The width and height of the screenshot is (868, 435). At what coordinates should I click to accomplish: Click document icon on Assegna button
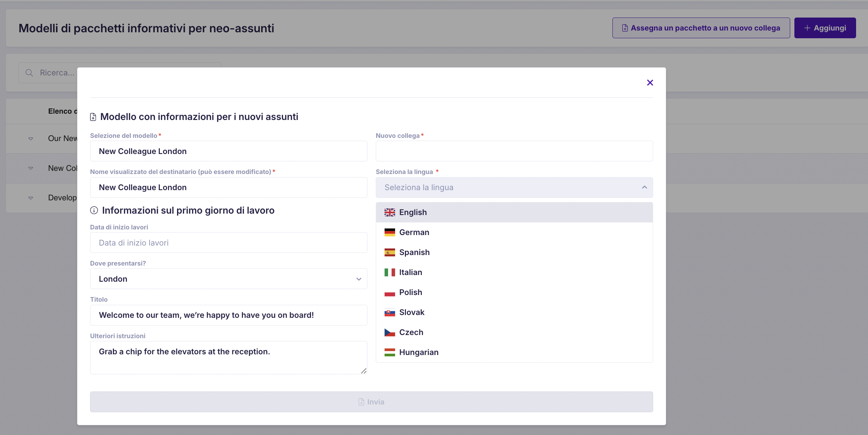click(625, 28)
